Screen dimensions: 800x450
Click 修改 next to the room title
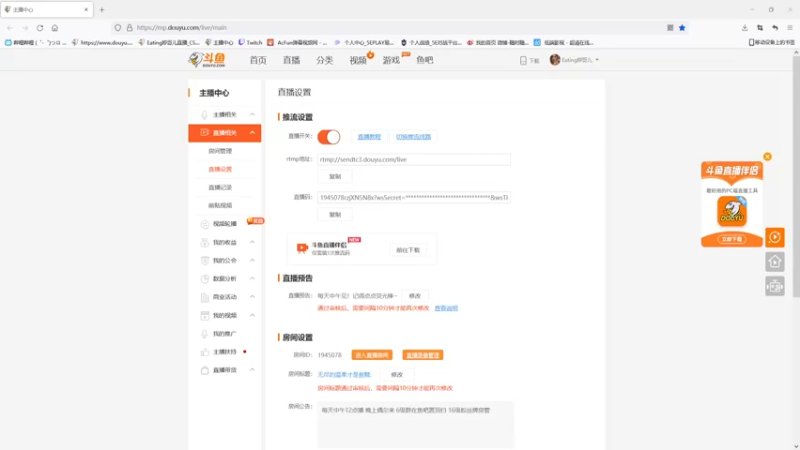coord(396,374)
